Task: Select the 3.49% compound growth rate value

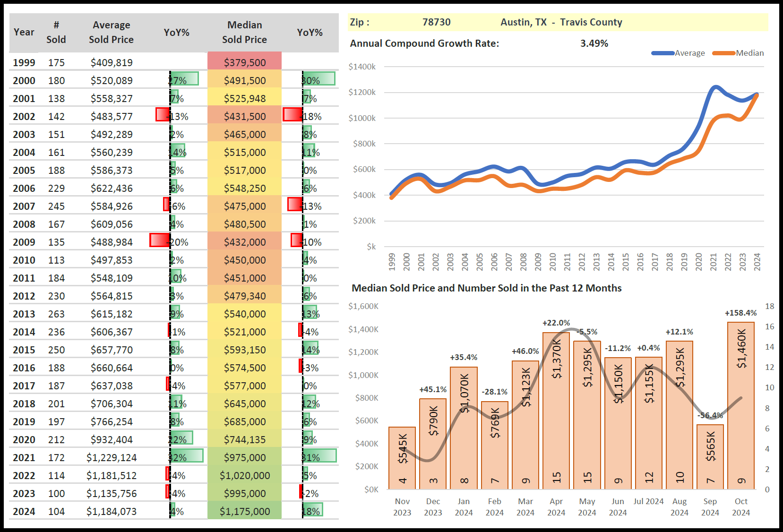Action: click(594, 43)
